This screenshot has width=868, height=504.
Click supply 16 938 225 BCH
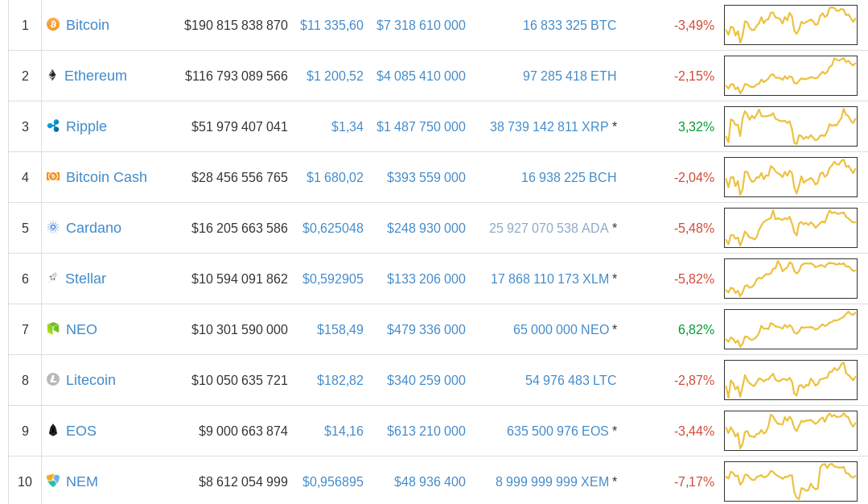(x=569, y=178)
